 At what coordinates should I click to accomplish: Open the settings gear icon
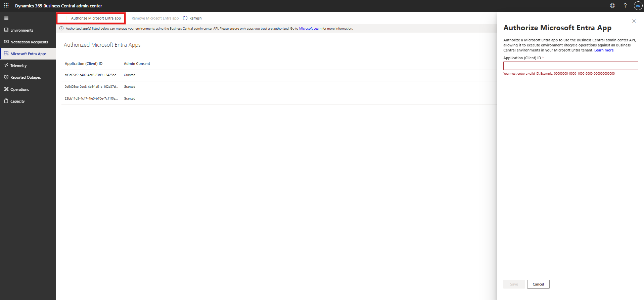(612, 6)
